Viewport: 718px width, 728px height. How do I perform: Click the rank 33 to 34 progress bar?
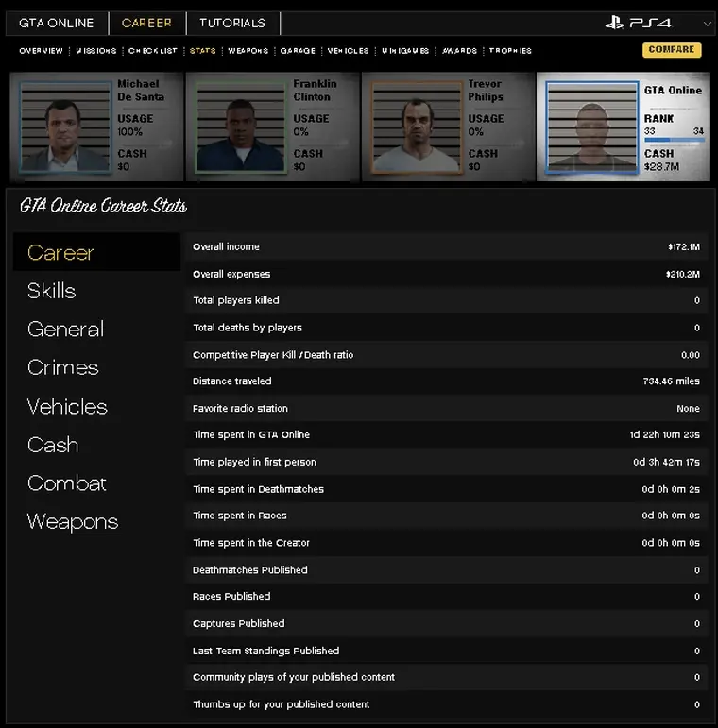coord(674,140)
